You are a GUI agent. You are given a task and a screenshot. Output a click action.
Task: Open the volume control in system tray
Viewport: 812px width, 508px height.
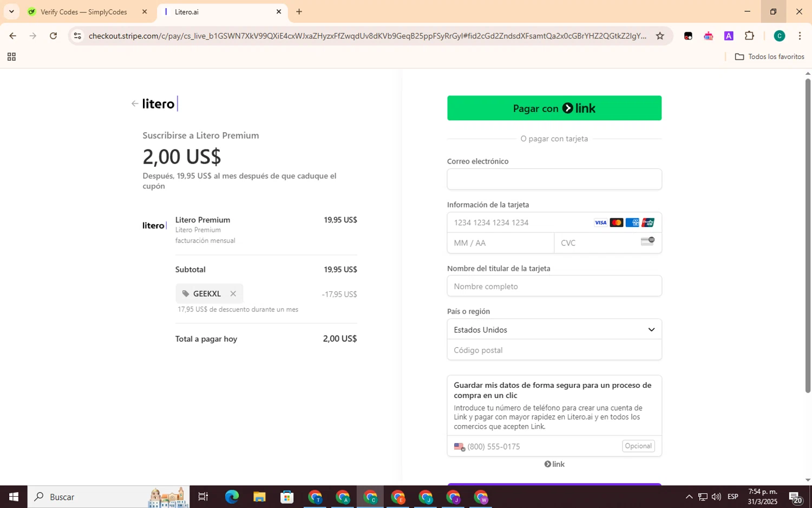pos(716,497)
